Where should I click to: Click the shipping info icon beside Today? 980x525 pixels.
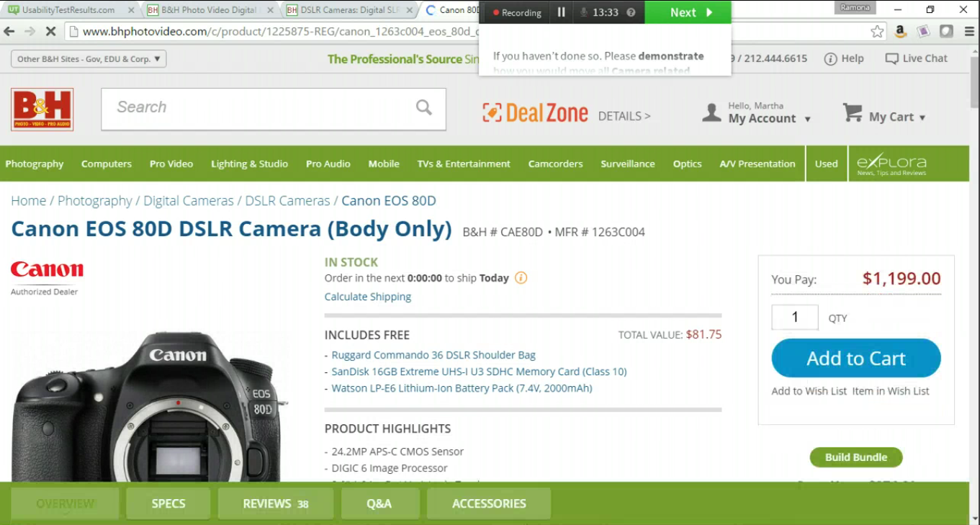[521, 278]
